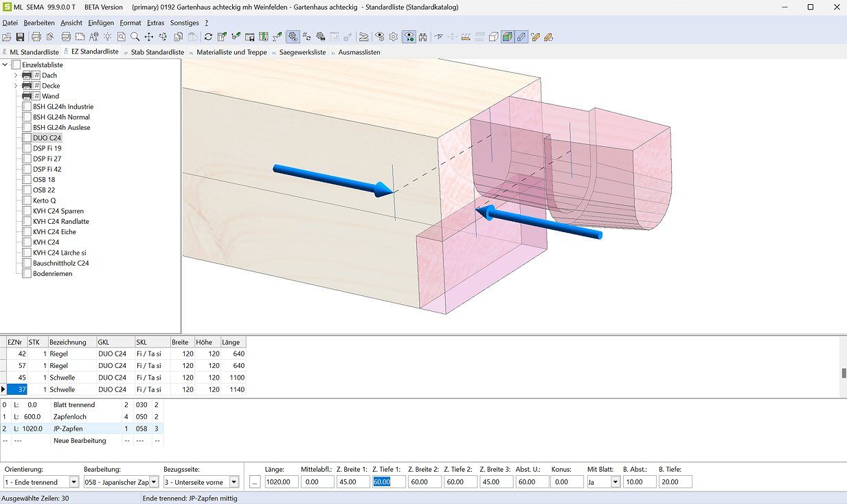Click the ellipsis button beside Länge

pyautogui.click(x=256, y=482)
